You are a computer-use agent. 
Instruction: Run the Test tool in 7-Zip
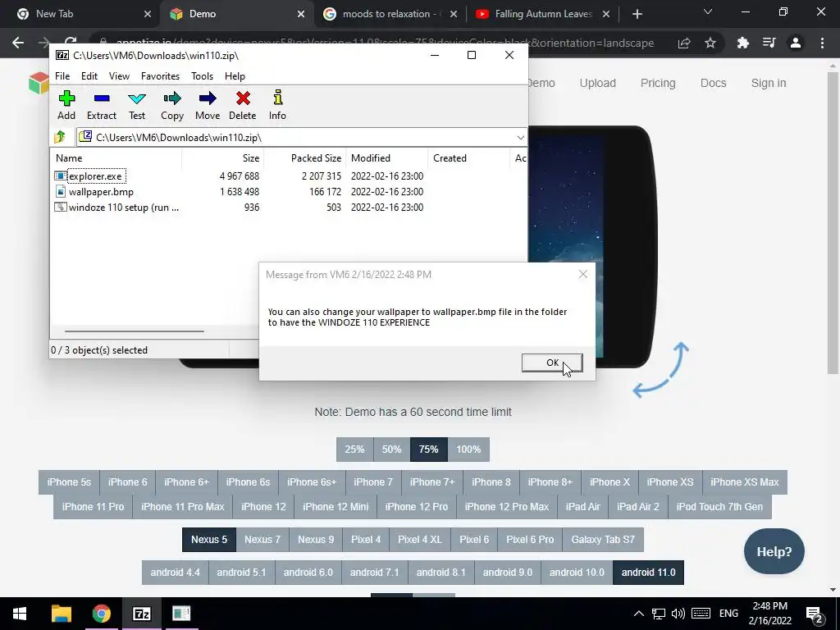tap(137, 106)
